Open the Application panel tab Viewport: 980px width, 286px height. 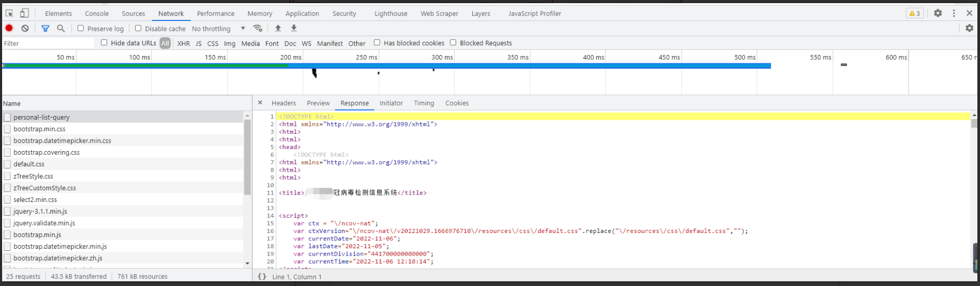pyautogui.click(x=302, y=14)
